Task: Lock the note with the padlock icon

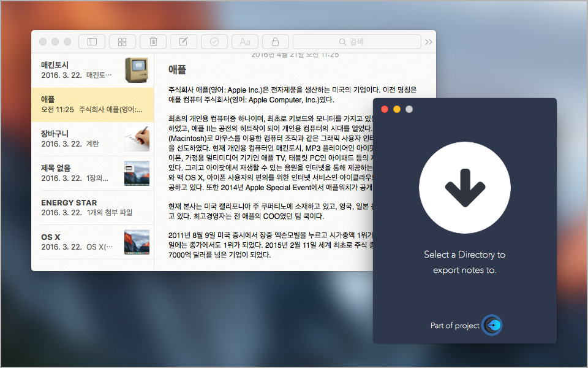Action: click(275, 42)
